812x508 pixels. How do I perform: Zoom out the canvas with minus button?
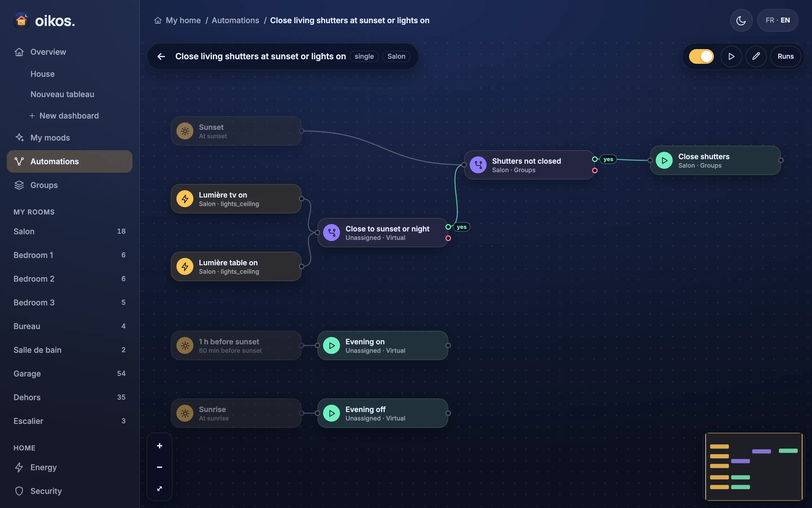[x=159, y=467]
